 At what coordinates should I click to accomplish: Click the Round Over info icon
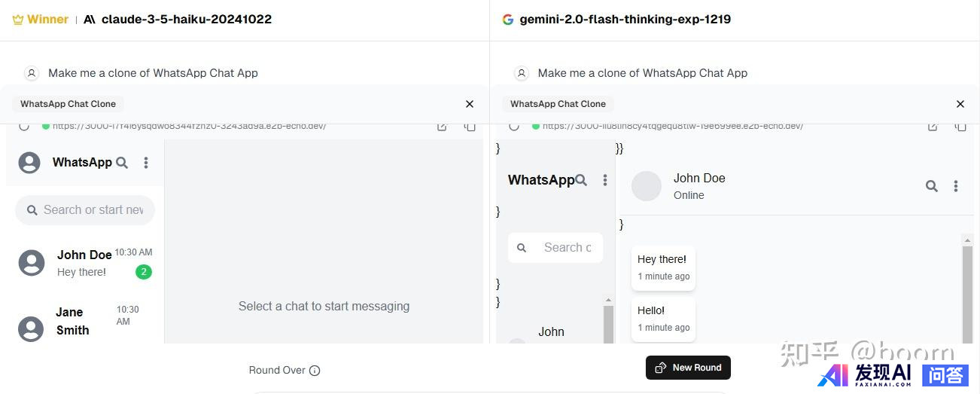click(315, 371)
